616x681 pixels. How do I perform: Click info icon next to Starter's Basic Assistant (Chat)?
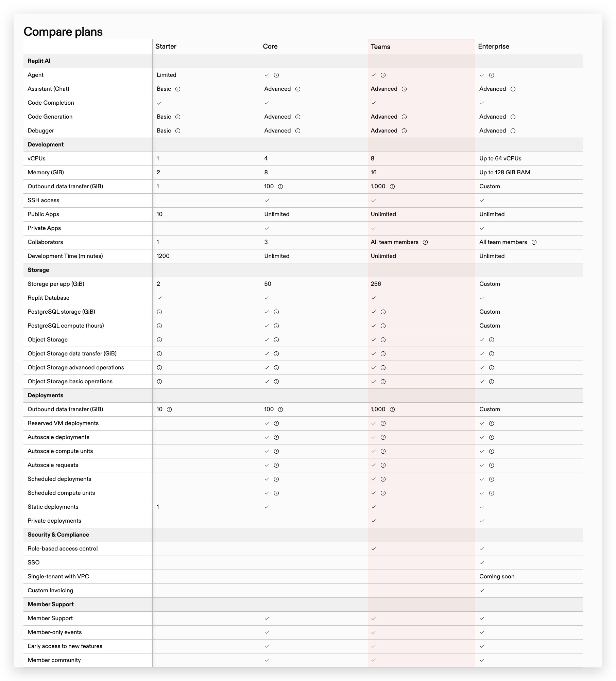point(178,89)
